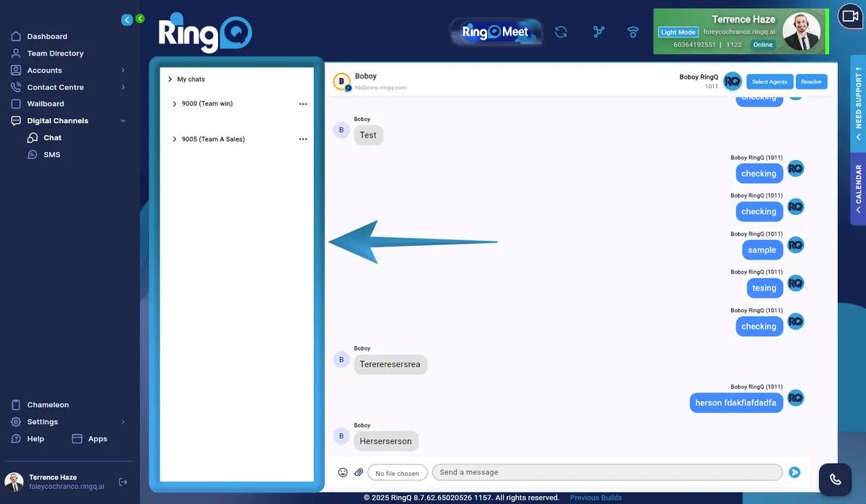
Task: Click the logout icon beside Terrence Haze
Action: coord(123,482)
